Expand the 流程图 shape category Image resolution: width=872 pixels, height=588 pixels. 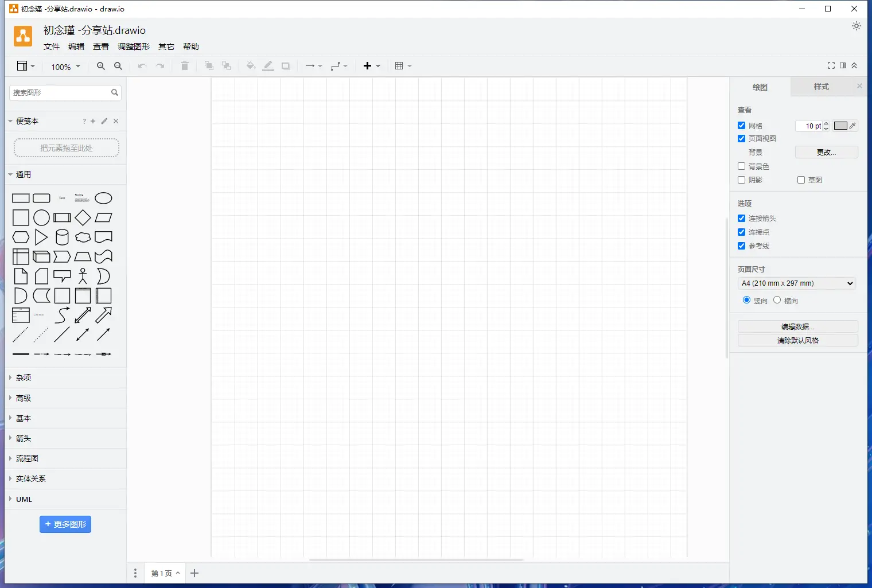(x=65, y=458)
